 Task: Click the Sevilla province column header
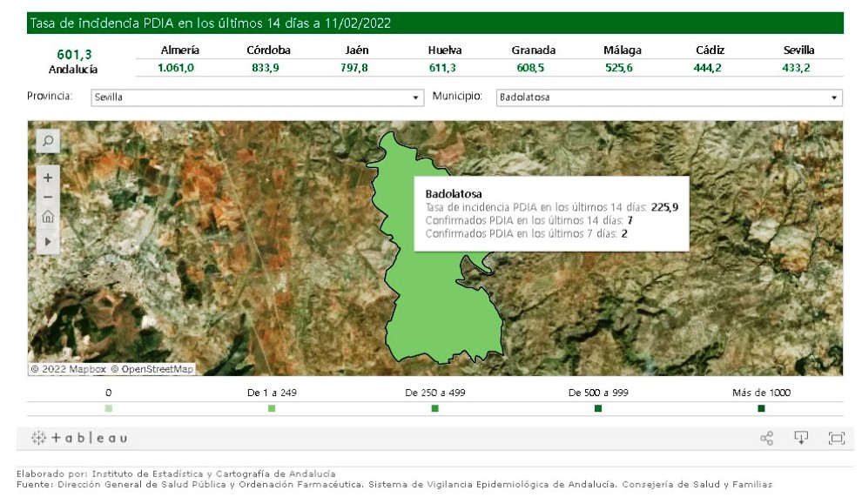798,50
